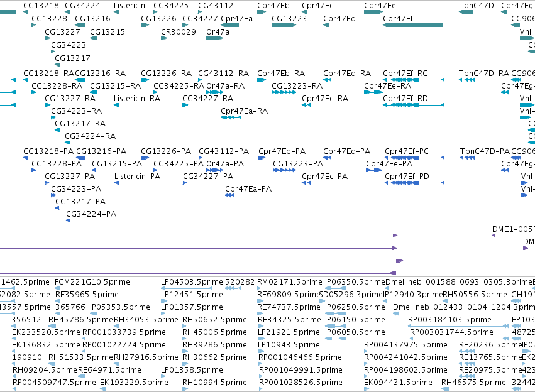
Task: Select the LP10943.5prime EST label
Action: point(289,345)
